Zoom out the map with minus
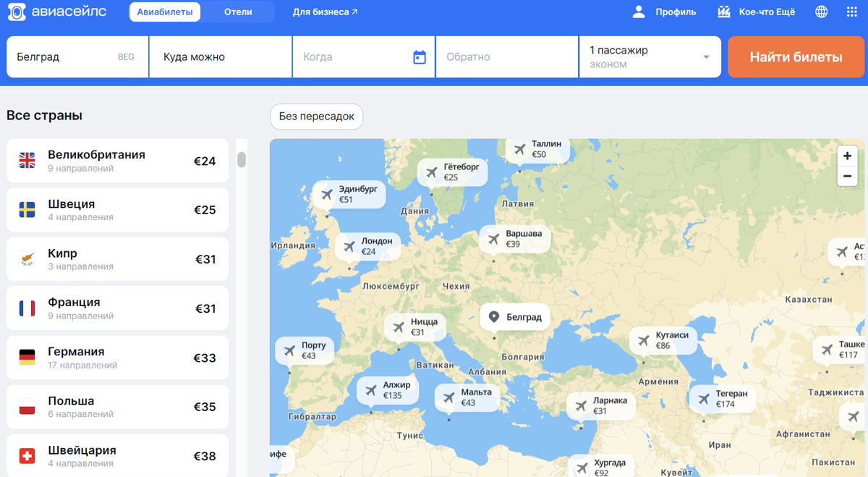The width and height of the screenshot is (868, 477). click(847, 176)
